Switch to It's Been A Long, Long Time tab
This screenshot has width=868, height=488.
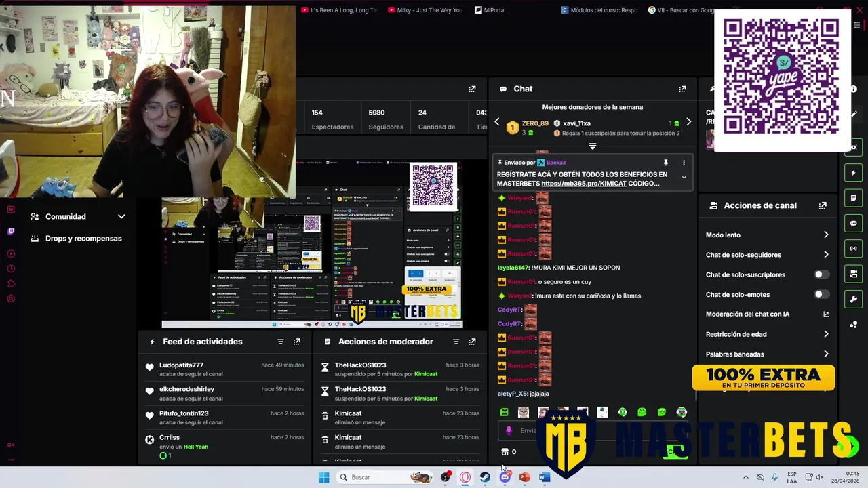(x=338, y=10)
